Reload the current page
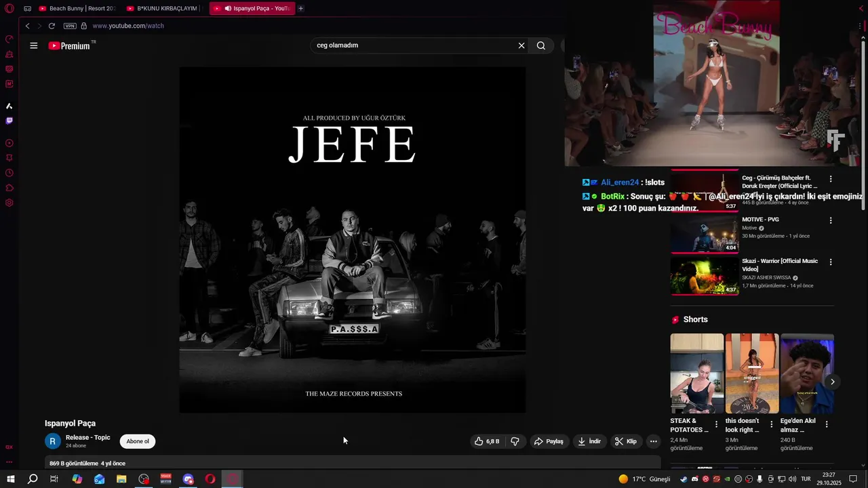 (x=52, y=26)
